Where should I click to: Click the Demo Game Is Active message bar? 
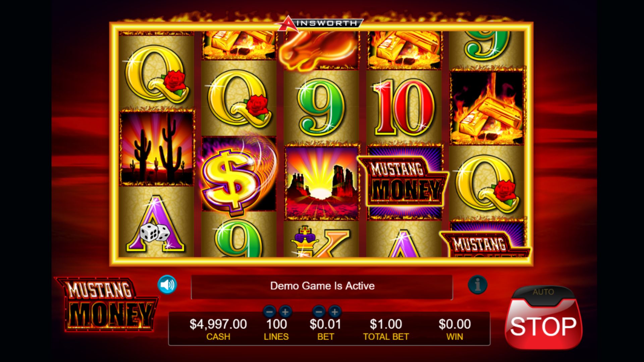coord(322,287)
